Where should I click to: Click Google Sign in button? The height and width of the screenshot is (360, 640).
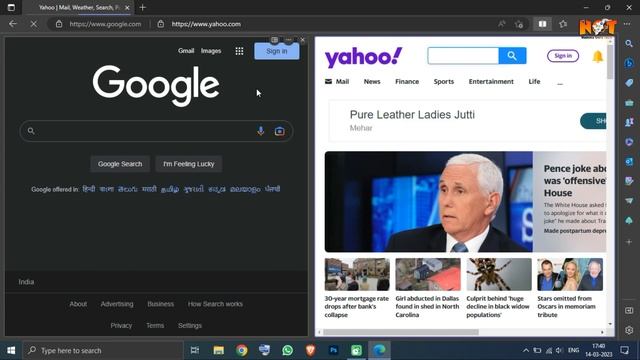click(x=277, y=51)
